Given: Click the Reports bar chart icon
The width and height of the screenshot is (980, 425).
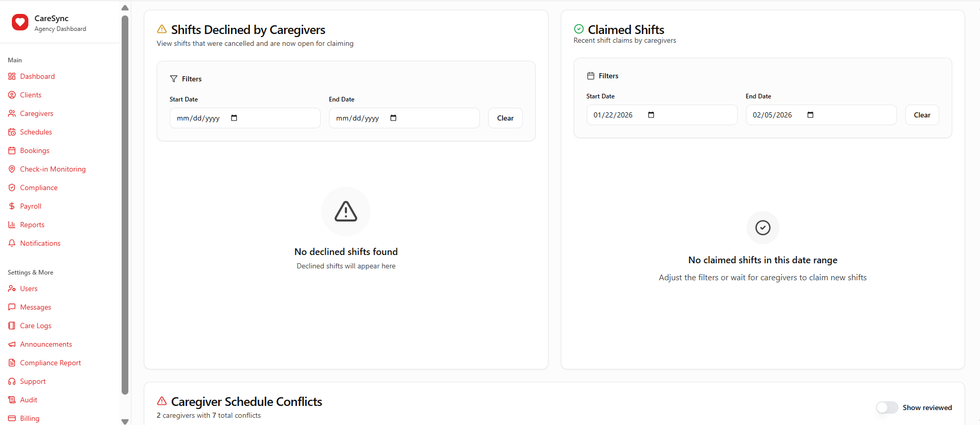Looking at the screenshot, I should [x=12, y=225].
